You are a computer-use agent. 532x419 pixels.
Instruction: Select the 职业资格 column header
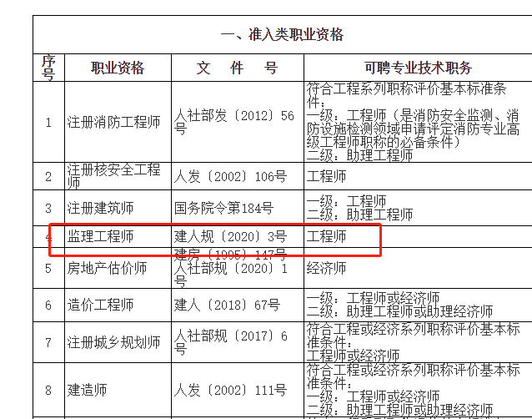[118, 68]
